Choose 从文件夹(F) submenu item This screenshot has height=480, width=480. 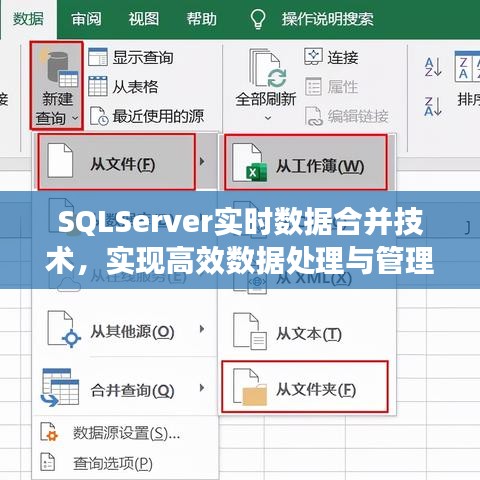point(305,387)
